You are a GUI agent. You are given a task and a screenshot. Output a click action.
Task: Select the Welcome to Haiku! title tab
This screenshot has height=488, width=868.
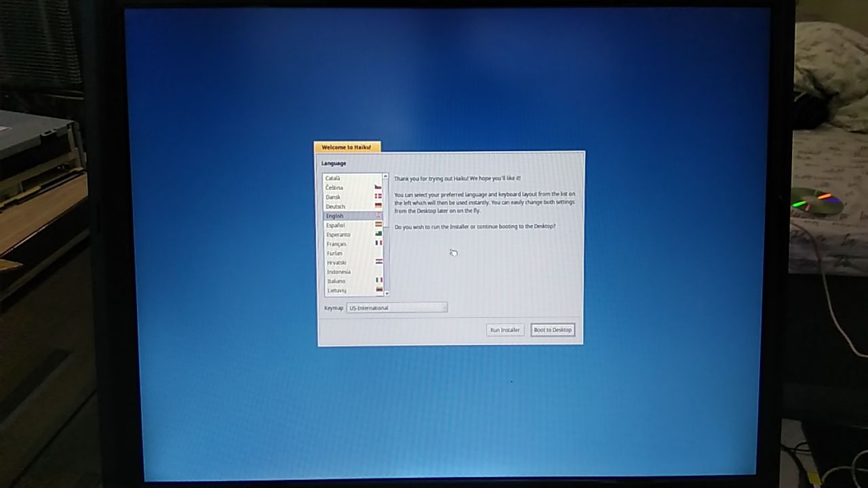click(x=347, y=147)
